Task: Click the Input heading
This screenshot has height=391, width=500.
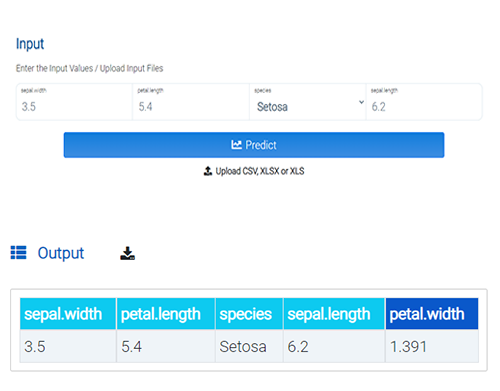Action: point(30,44)
